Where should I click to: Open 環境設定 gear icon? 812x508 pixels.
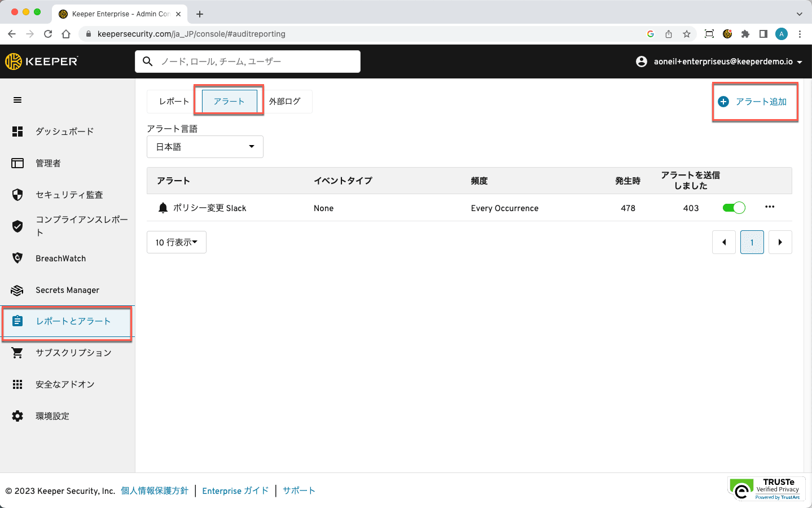(17, 416)
